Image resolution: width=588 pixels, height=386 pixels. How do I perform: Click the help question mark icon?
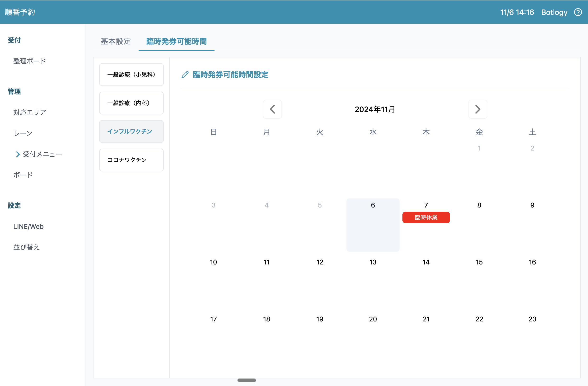click(578, 12)
